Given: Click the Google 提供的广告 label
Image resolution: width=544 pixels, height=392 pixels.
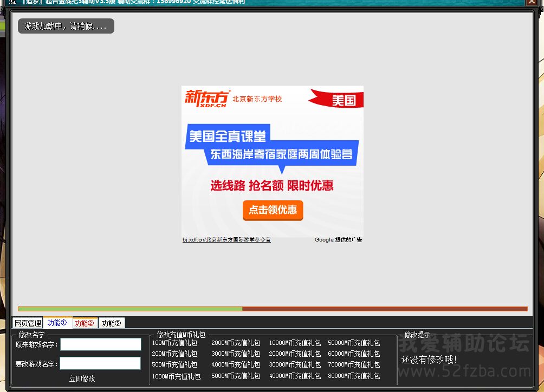Looking at the screenshot, I should [x=338, y=239].
